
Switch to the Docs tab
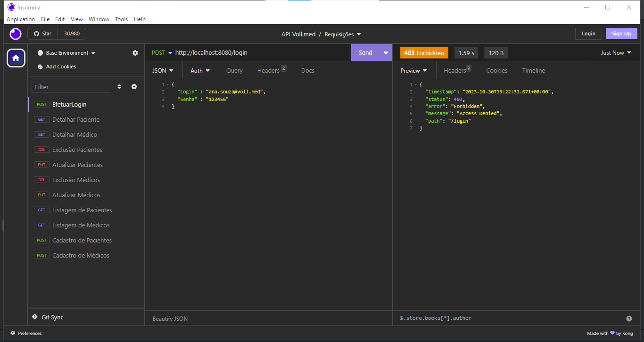pos(308,70)
